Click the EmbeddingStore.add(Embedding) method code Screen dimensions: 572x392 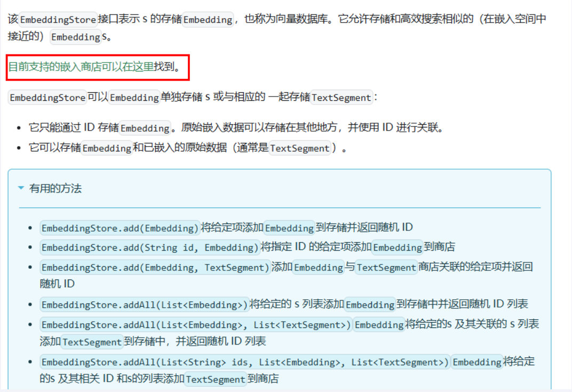120,228
